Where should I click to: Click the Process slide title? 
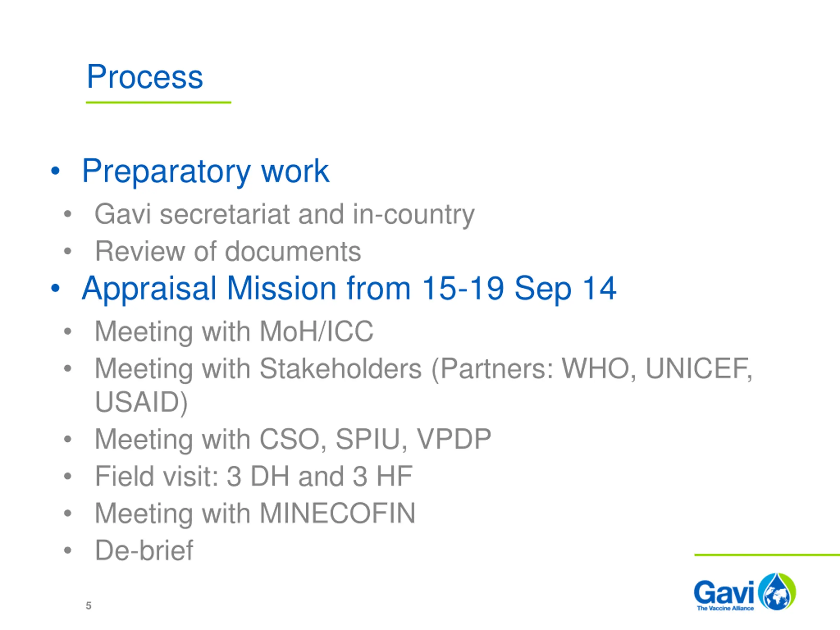(x=145, y=77)
